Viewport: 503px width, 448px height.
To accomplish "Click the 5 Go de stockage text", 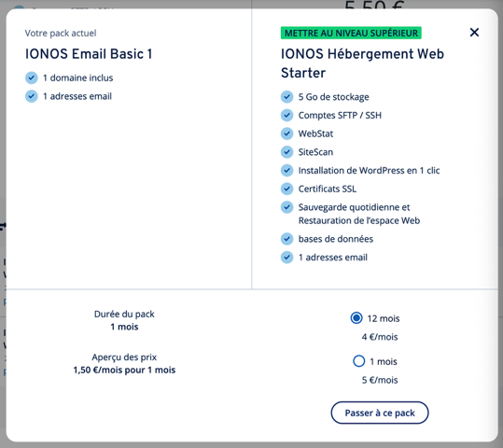I will click(x=334, y=97).
